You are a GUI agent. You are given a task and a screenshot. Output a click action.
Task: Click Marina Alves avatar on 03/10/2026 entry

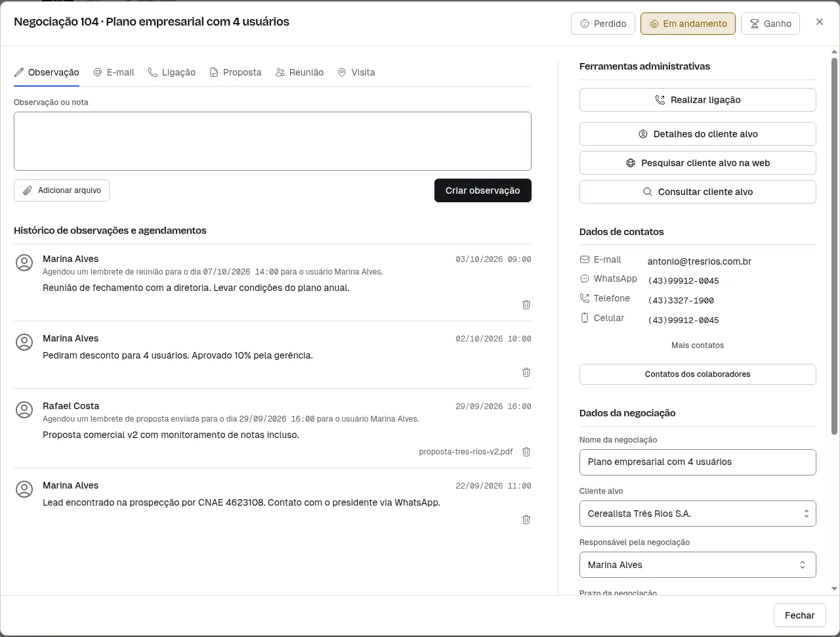(x=24, y=263)
